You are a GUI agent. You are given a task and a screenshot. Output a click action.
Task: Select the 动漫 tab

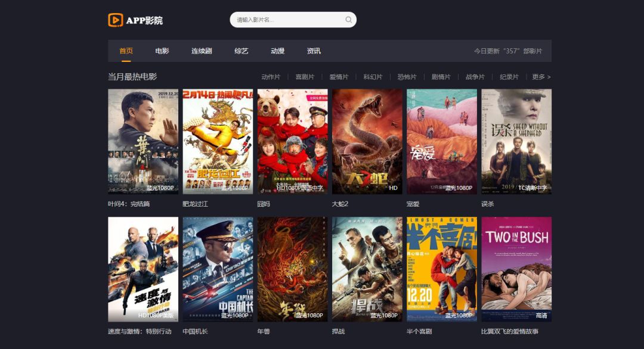(x=278, y=51)
